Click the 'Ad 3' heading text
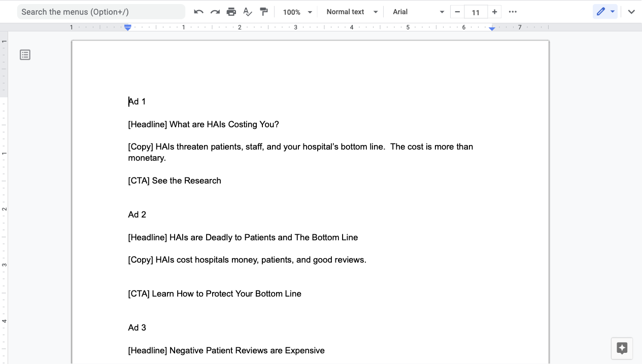642x364 pixels. pyautogui.click(x=137, y=327)
